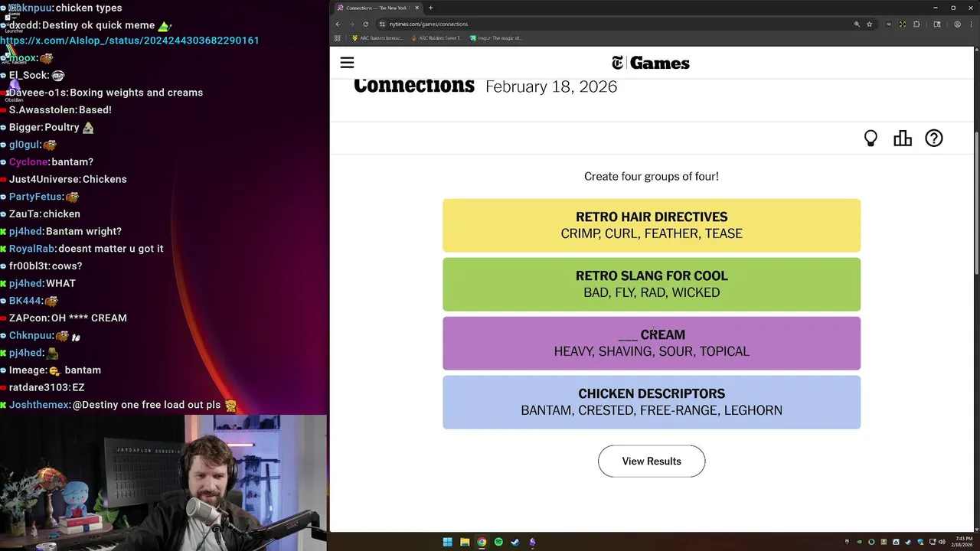The width and height of the screenshot is (980, 551).
Task: Click username PartyFetus in chat
Action: [35, 197]
